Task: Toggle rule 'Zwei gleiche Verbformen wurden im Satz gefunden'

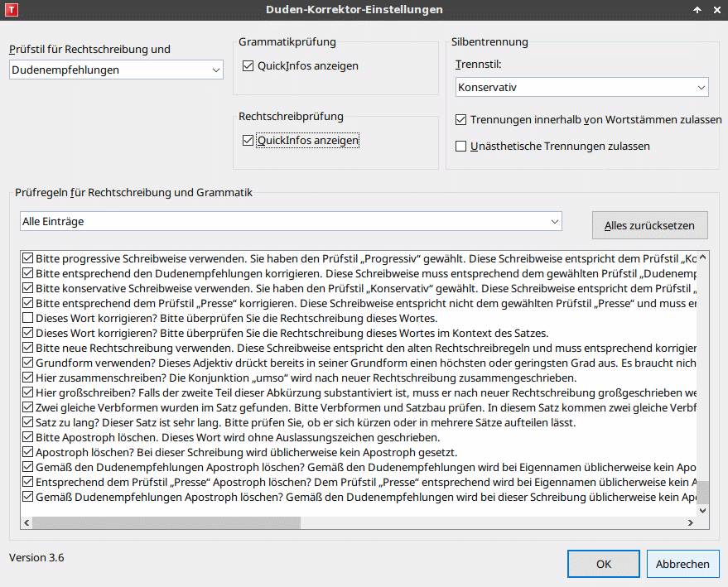Action: [x=28, y=407]
